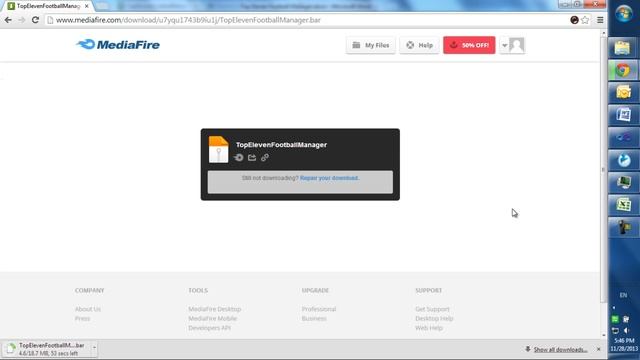Click the address bar URL

pyautogui.click(x=188, y=20)
